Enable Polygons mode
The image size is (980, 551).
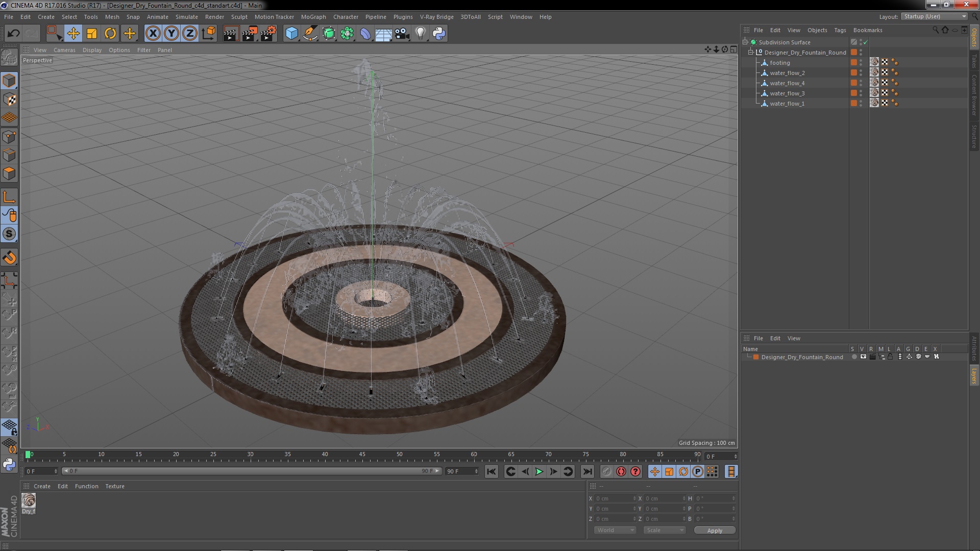coord(9,173)
